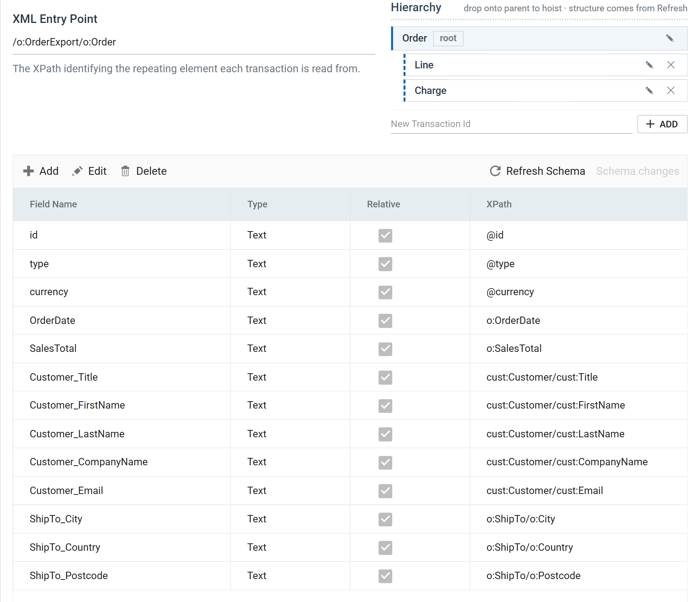
Task: Click the Add field button in the toolbar
Action: [x=41, y=171]
